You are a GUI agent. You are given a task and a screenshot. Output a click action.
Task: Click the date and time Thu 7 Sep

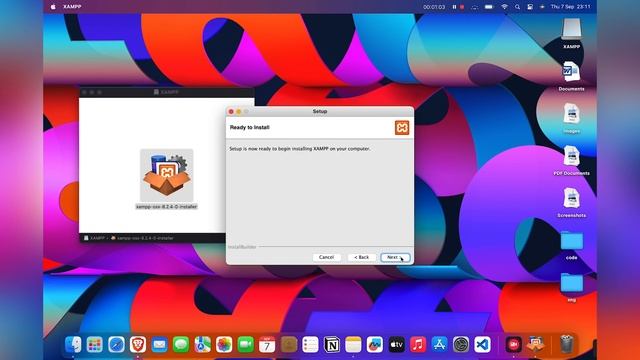pyautogui.click(x=570, y=7)
